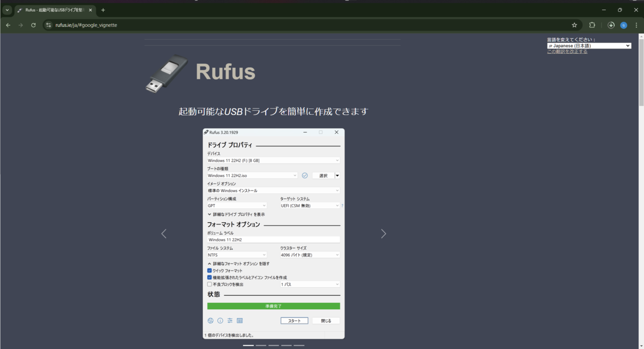The width and height of the screenshot is (644, 349).
Task: Restore down the Chrome window
Action: 620,10
